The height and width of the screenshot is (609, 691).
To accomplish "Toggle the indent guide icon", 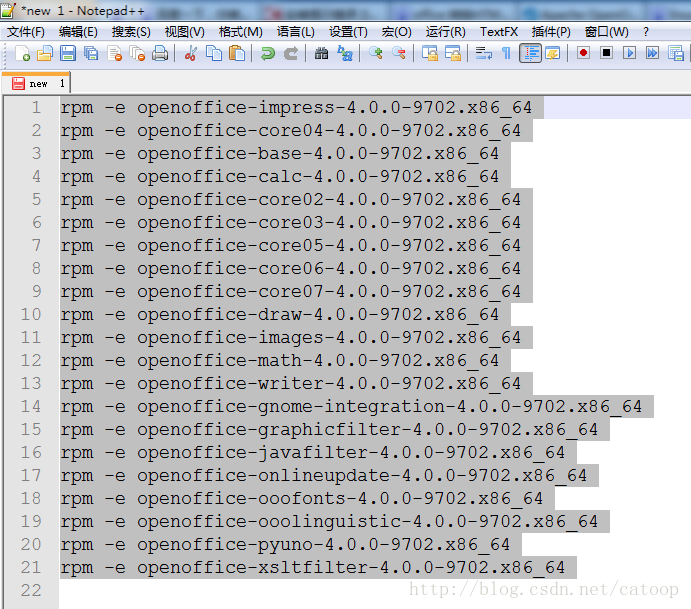I will [x=530, y=53].
